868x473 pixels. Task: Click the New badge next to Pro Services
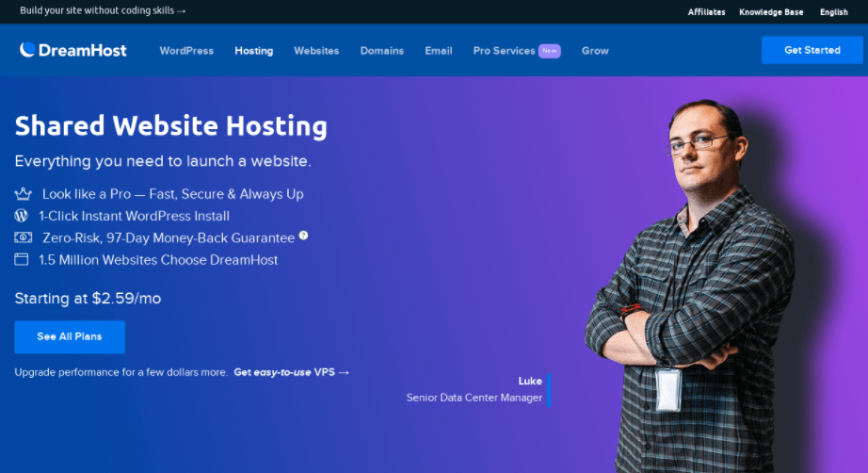[x=550, y=50]
